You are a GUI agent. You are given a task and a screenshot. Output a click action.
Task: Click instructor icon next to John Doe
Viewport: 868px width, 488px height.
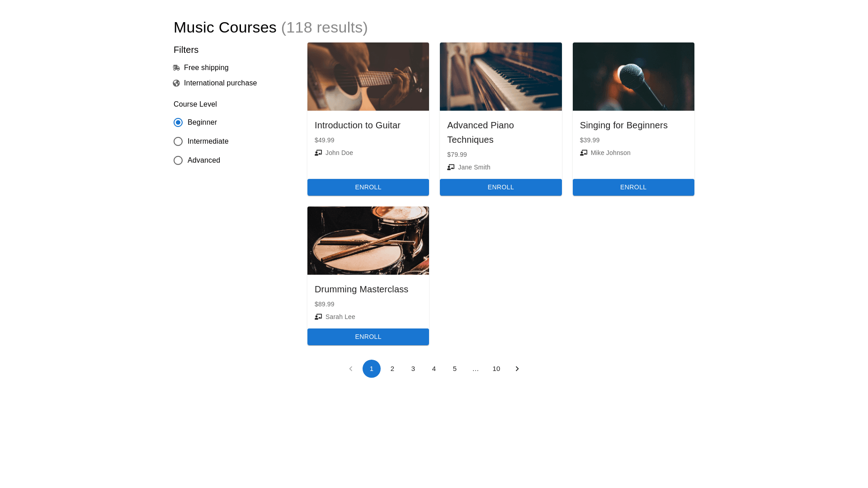click(318, 153)
